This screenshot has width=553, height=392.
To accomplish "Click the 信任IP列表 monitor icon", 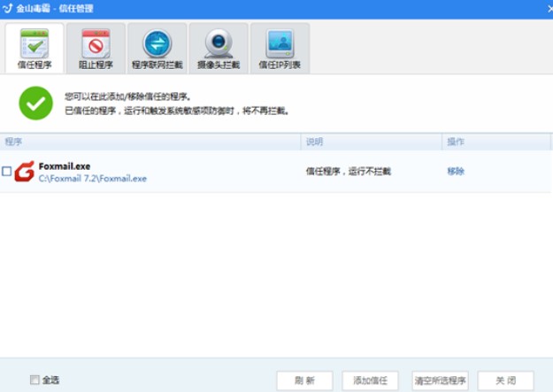I will [x=280, y=42].
